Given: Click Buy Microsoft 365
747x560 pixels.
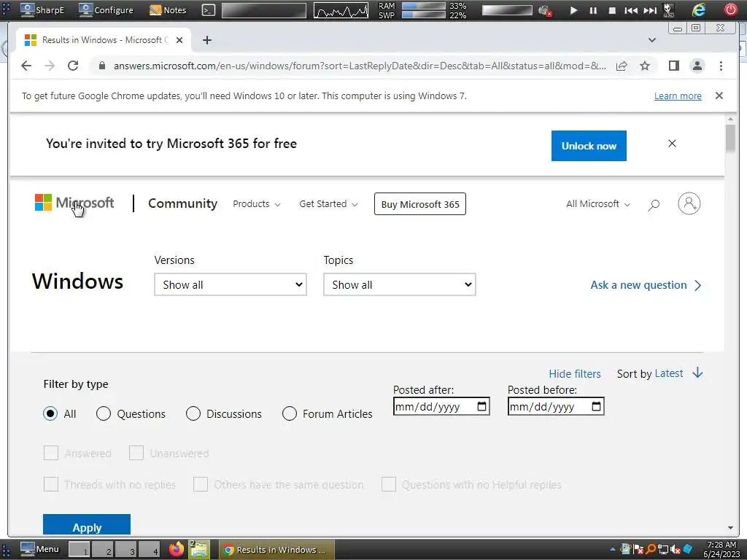Looking at the screenshot, I should (419, 204).
